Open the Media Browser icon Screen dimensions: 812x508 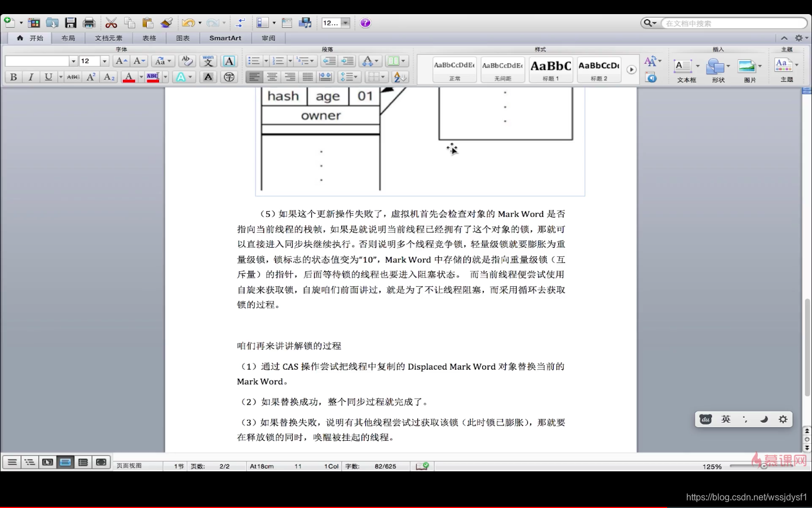click(306, 23)
